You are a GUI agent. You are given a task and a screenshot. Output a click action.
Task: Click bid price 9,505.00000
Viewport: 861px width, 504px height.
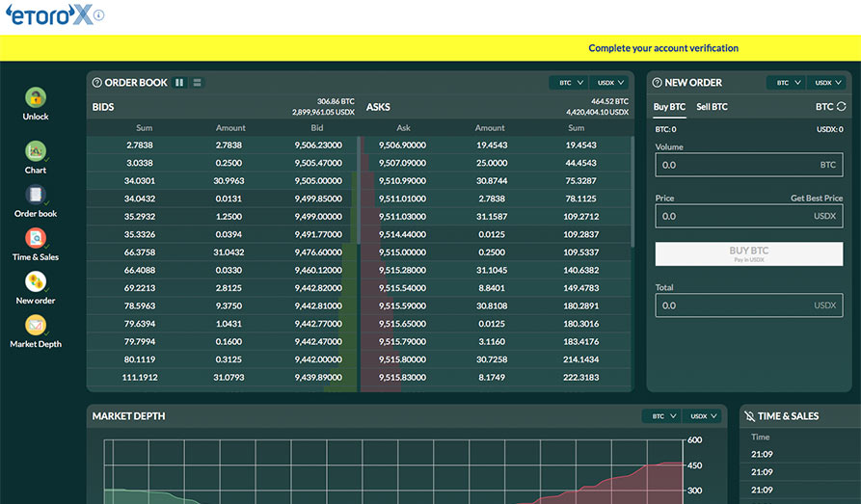tap(318, 181)
